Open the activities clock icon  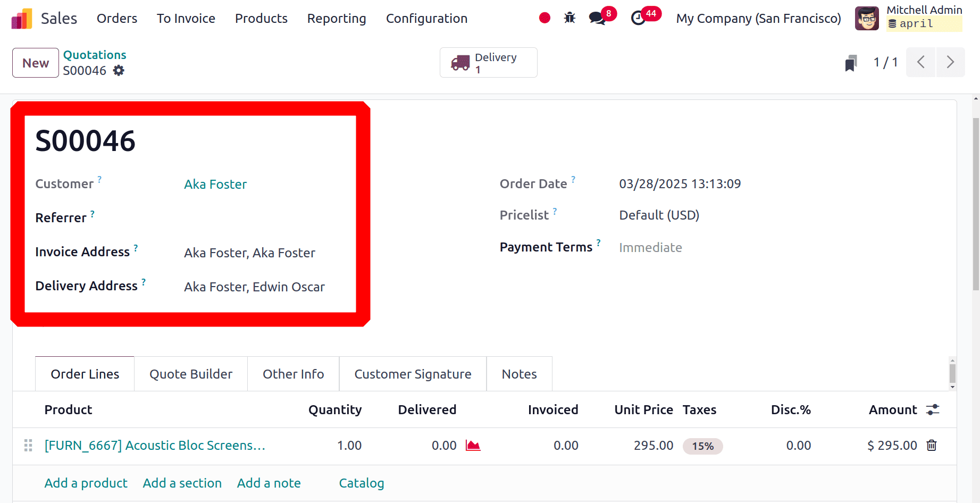pos(639,18)
